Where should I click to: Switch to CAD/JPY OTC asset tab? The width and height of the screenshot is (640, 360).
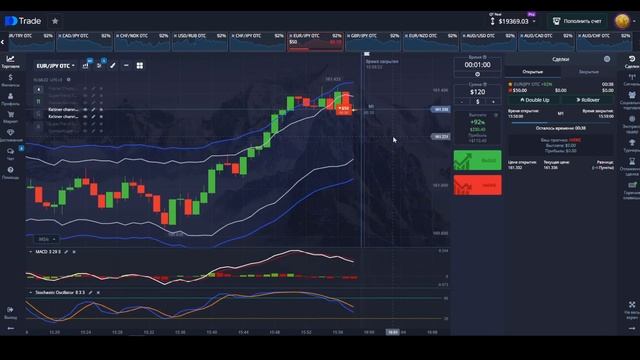pyautogui.click(x=84, y=41)
